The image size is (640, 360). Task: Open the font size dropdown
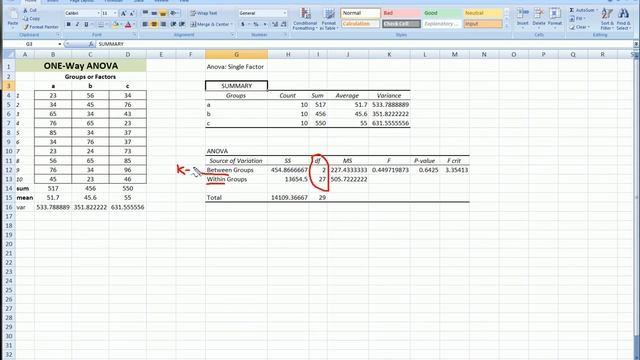[x=115, y=13]
